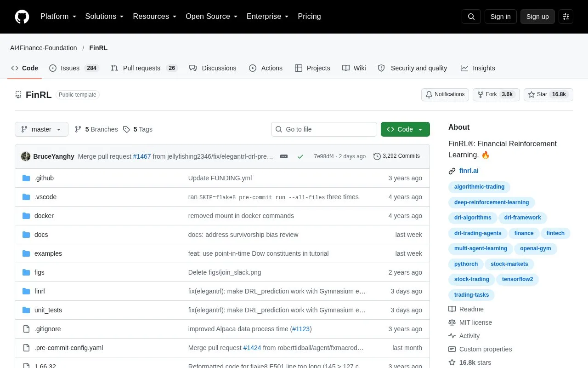
Task: Click the Sign in button
Action: point(500,17)
